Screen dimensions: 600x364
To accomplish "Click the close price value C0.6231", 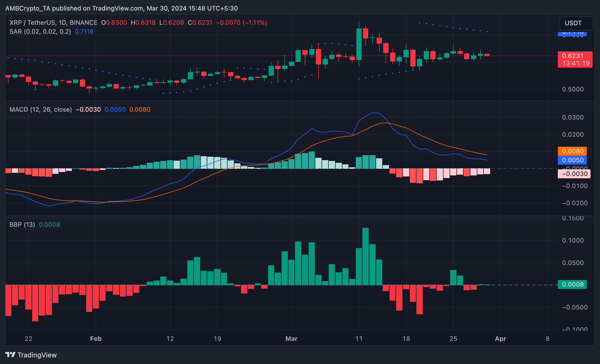I will pyautogui.click(x=200, y=23).
